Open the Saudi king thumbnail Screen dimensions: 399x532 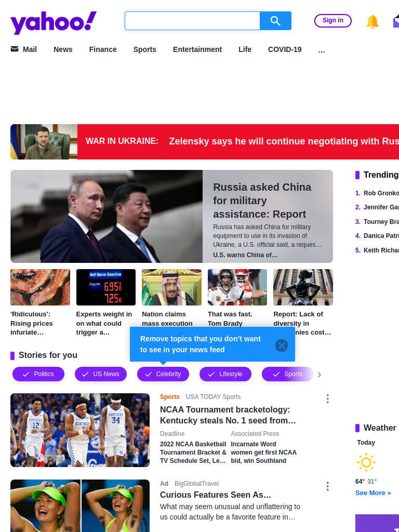point(171,287)
